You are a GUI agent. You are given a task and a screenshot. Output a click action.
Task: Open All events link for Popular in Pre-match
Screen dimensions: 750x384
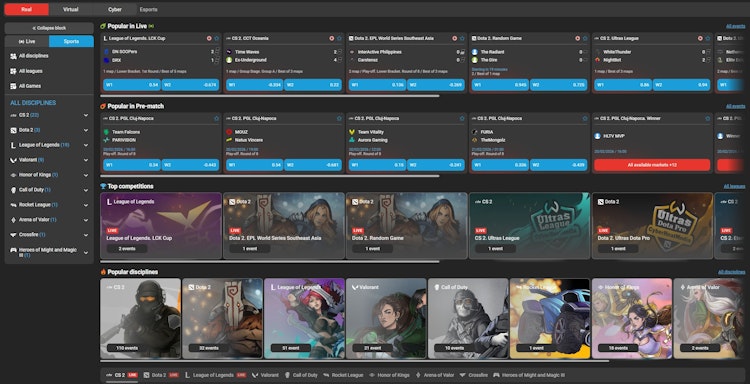tap(735, 106)
